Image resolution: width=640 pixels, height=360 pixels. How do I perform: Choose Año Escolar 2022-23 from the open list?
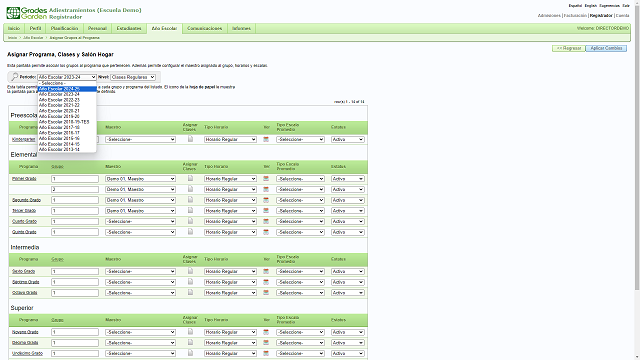pyautogui.click(x=67, y=100)
